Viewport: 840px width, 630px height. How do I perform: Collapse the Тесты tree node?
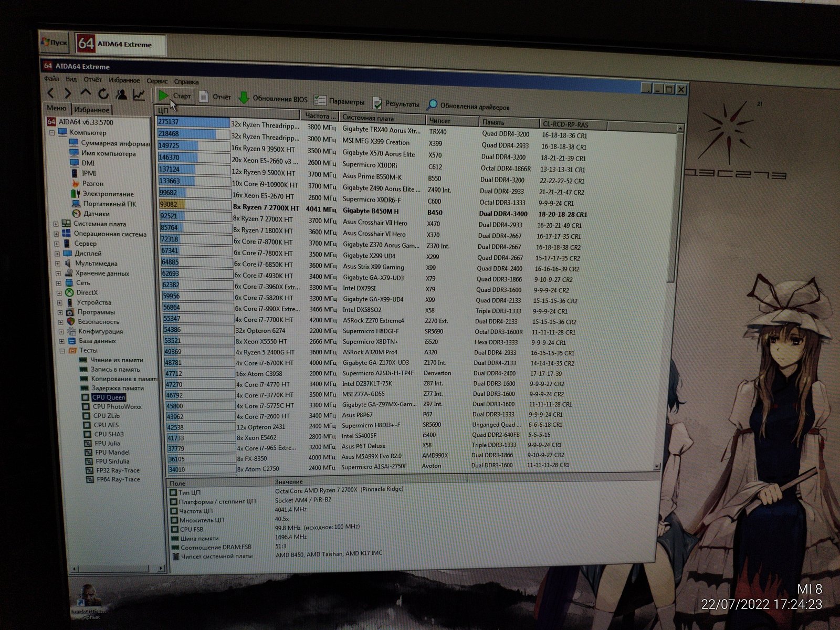pos(62,351)
